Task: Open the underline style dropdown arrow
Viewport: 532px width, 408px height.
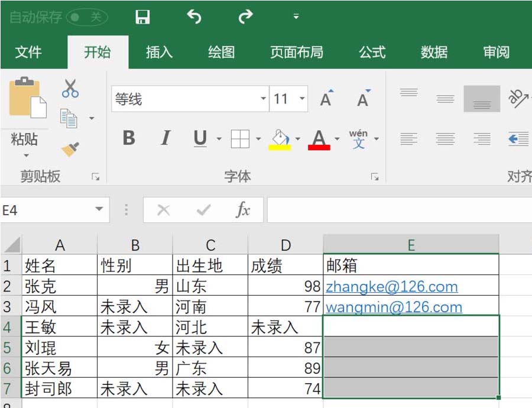Action: pyautogui.click(x=219, y=139)
